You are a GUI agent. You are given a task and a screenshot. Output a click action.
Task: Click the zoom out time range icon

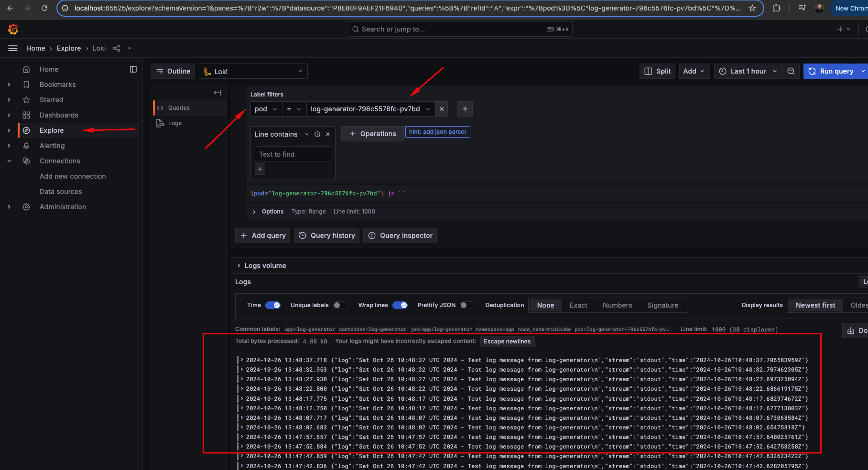(791, 71)
